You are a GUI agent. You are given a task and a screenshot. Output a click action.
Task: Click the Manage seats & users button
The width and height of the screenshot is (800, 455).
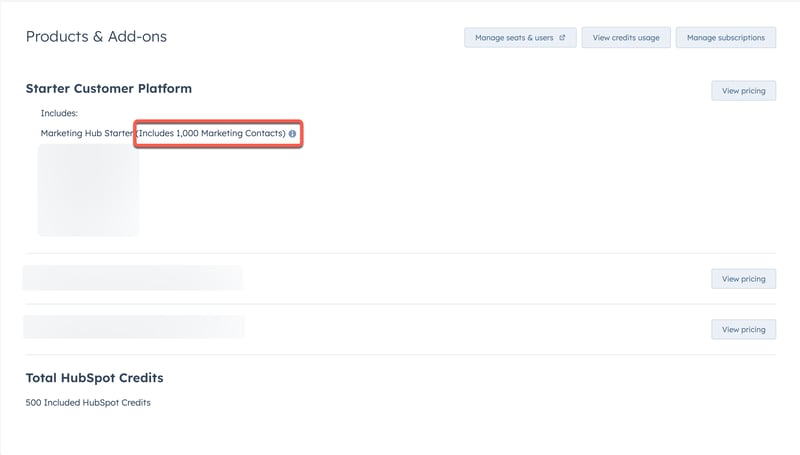point(520,38)
